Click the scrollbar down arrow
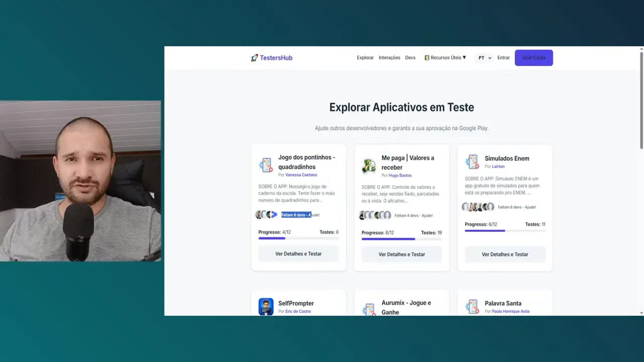Viewport: 644px width, 362px height. 641,313
